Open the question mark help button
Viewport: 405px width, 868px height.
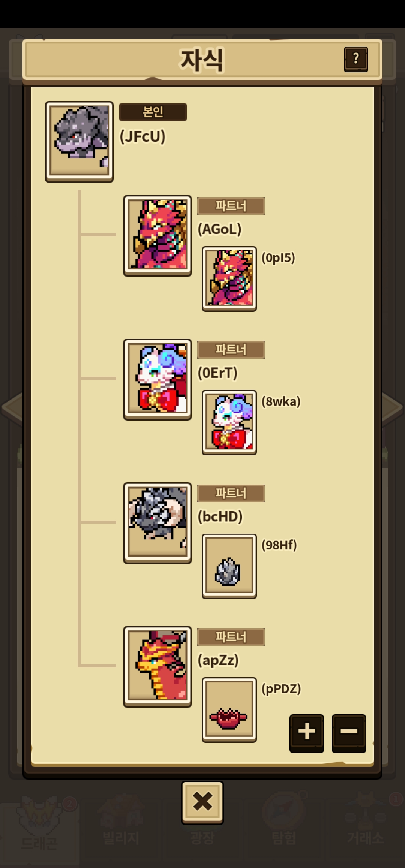tap(356, 59)
